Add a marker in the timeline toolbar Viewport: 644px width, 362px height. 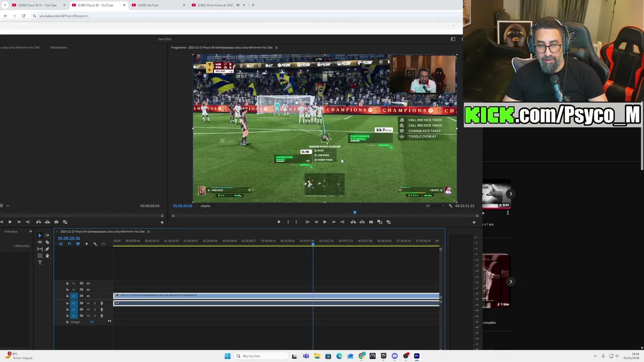(x=87, y=244)
